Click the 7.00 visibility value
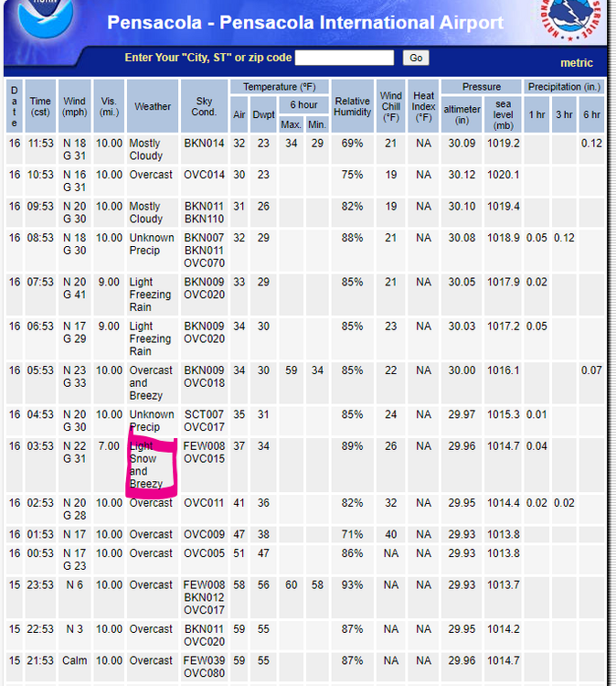The height and width of the screenshot is (686, 616). (109, 446)
